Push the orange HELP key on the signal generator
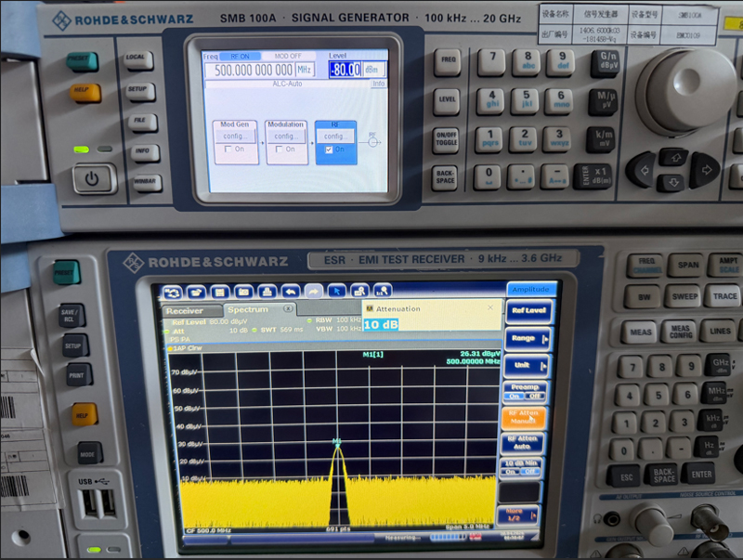The image size is (743, 560). click(85, 92)
